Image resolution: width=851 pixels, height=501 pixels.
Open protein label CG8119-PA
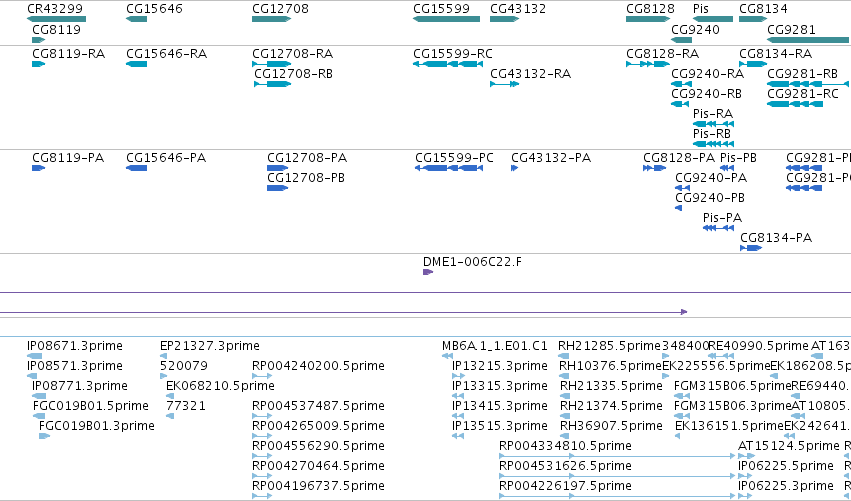68,158
